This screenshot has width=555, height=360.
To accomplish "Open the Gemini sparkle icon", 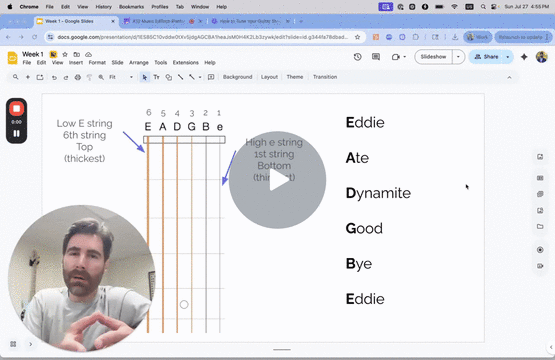I will [524, 57].
